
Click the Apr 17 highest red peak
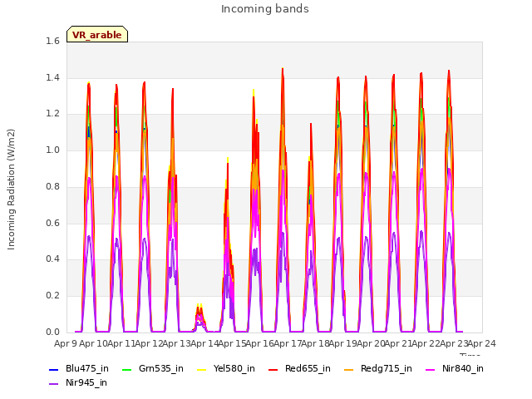(283, 70)
